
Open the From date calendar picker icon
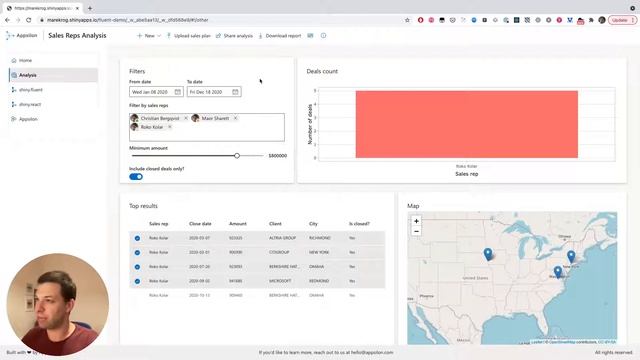(178, 92)
